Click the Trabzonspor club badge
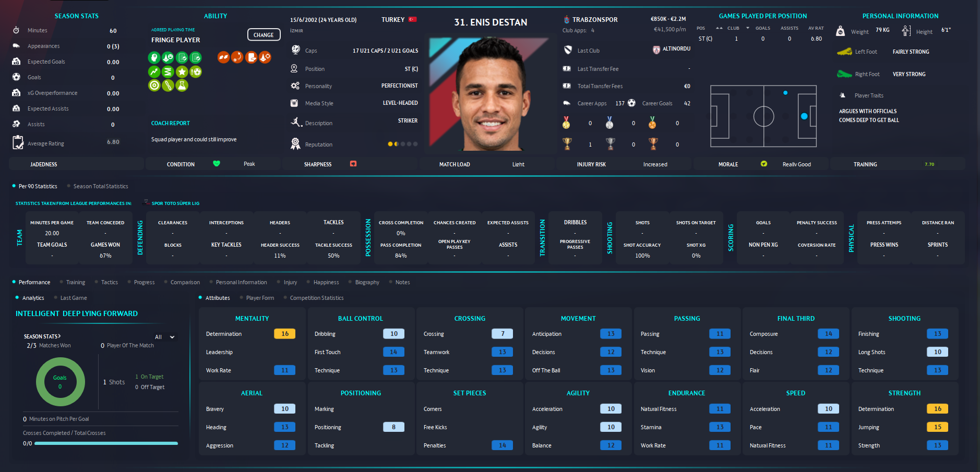This screenshot has height=472, width=980. pyautogui.click(x=566, y=19)
